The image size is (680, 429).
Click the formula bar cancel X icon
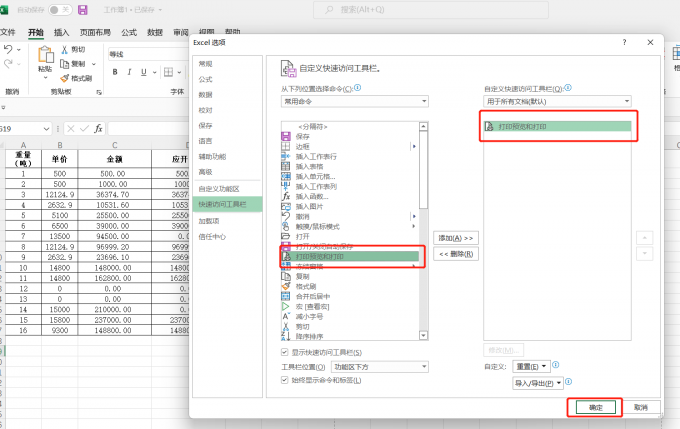click(71, 128)
